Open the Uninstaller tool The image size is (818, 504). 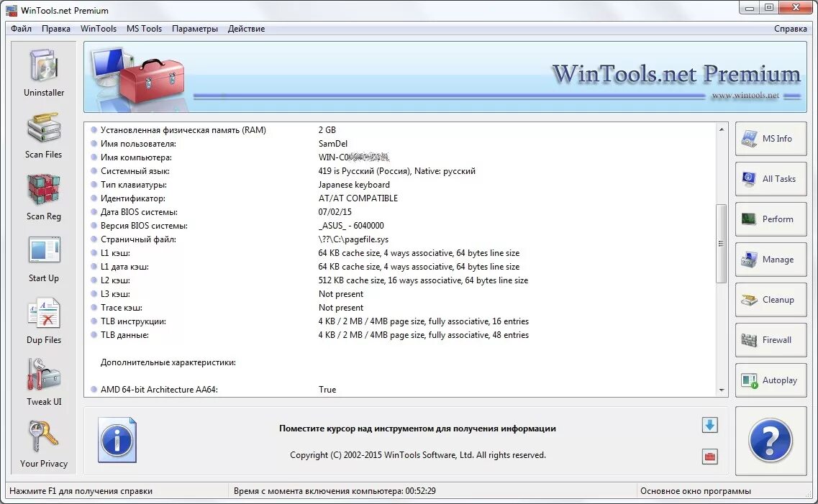pyautogui.click(x=44, y=73)
